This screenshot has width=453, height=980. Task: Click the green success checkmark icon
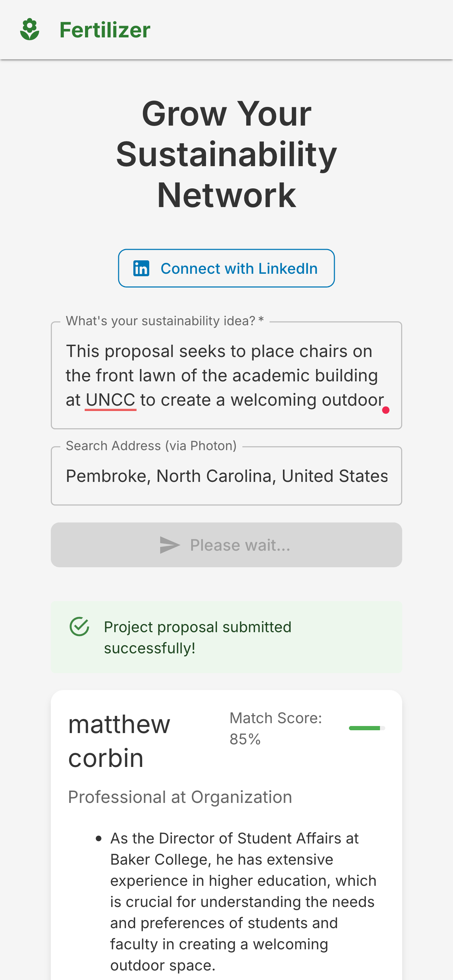click(79, 627)
